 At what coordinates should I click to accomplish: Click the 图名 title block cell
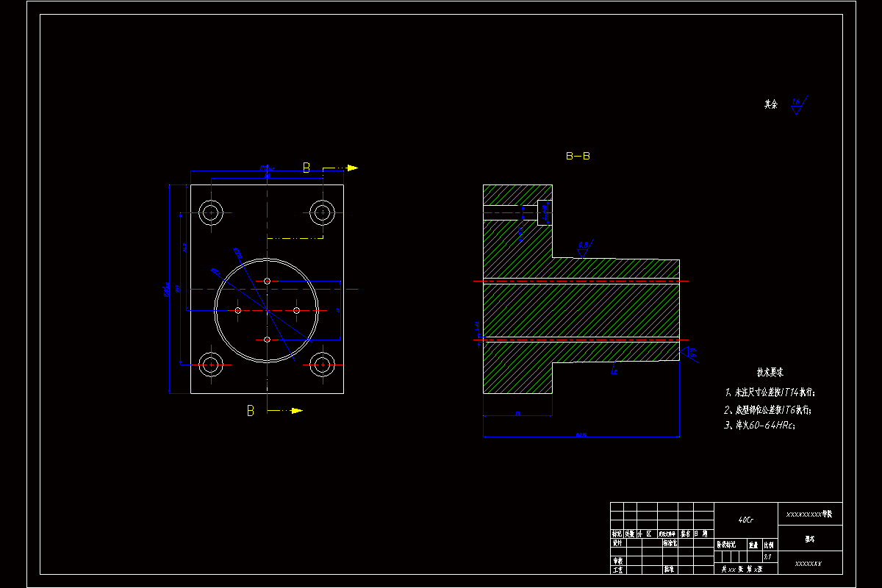[810, 538]
